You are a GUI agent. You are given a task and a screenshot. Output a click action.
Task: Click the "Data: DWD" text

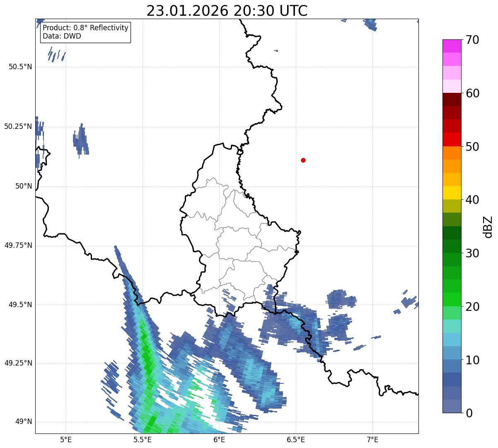click(x=62, y=36)
